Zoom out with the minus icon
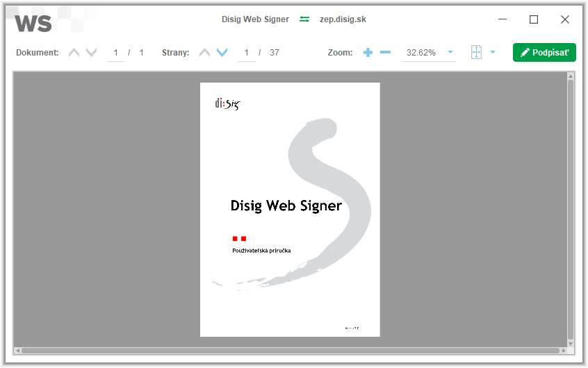This screenshot has width=588, height=368. point(385,53)
